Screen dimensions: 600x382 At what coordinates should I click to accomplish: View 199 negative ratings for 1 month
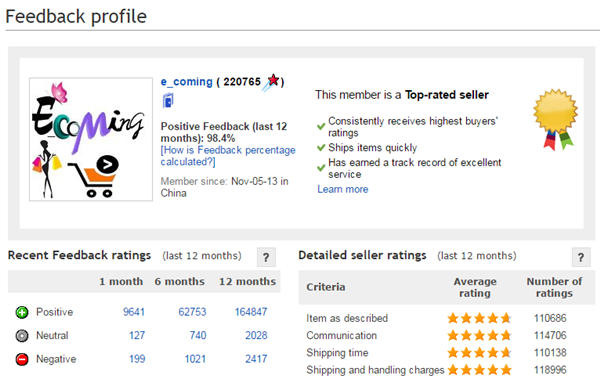tap(137, 359)
